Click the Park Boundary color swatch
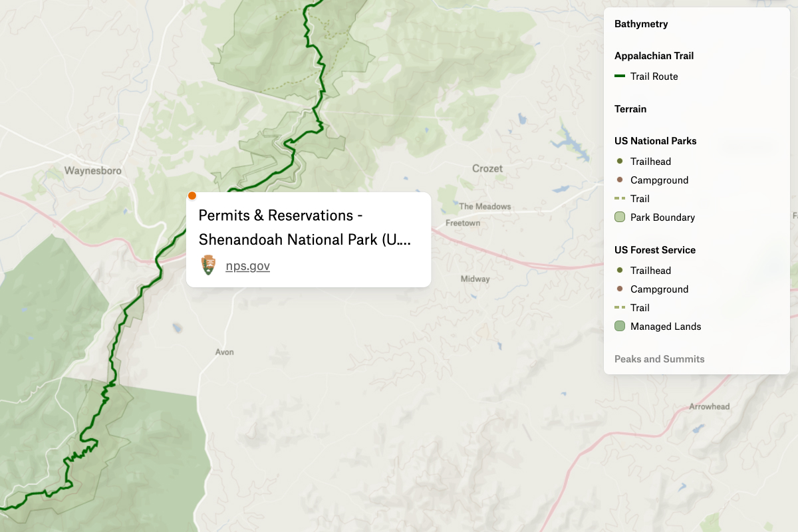 pos(620,217)
